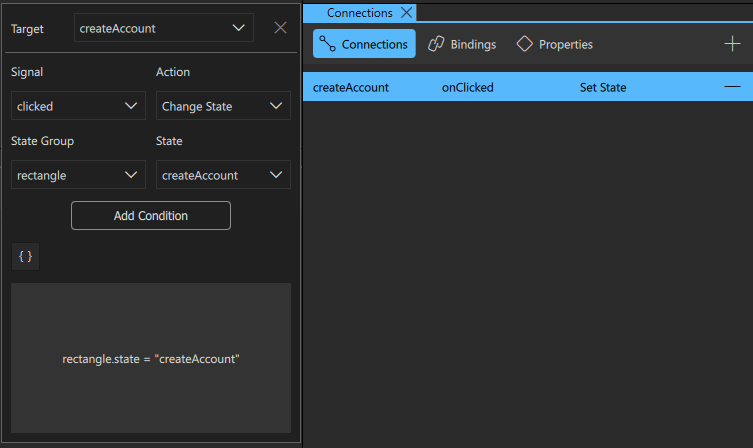Switch to the Properties view
The height and width of the screenshot is (448, 753).
[554, 44]
